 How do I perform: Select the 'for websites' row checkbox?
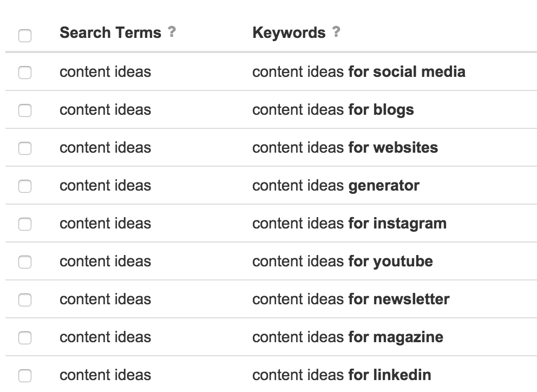pos(25,148)
